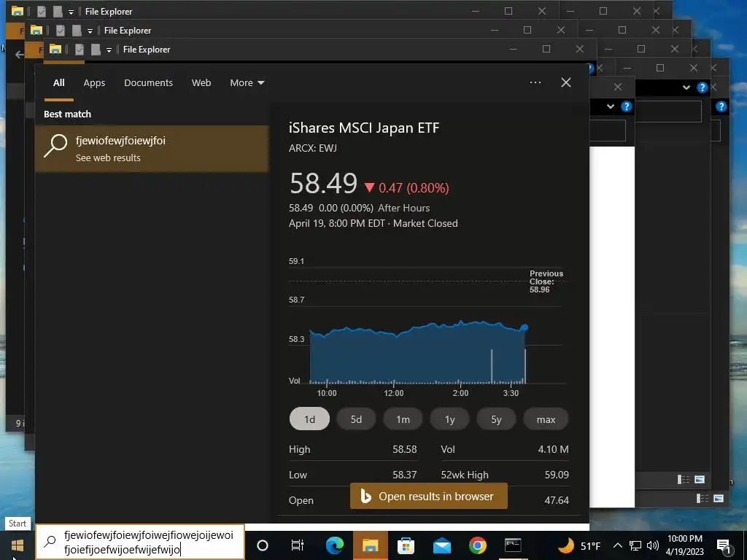Viewport: 747px width, 560px height.
Task: Select the 1y chart range
Action: pos(449,419)
